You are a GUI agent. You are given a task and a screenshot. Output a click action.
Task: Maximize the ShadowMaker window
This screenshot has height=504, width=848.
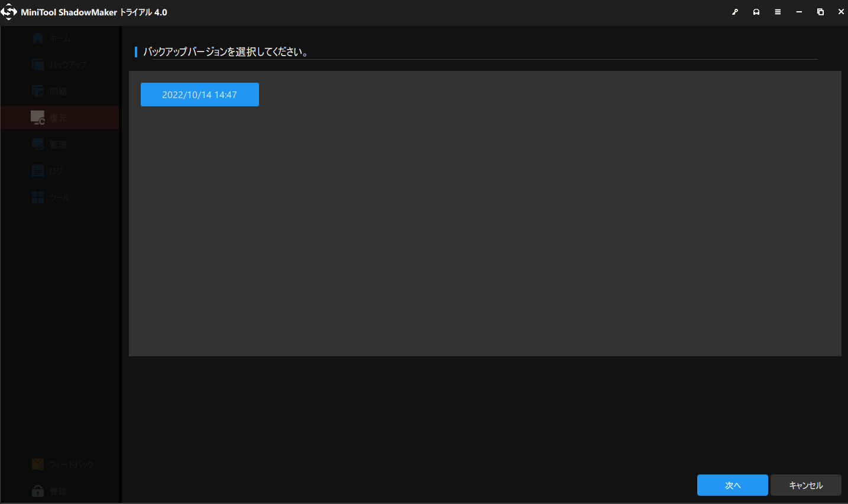pyautogui.click(x=820, y=12)
